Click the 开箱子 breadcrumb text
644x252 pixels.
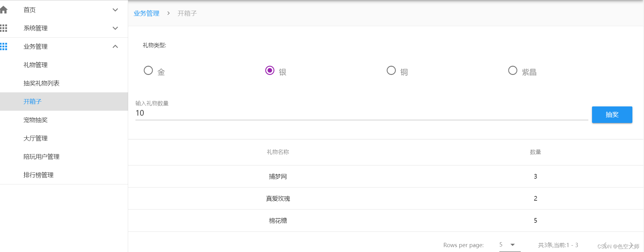tap(187, 13)
